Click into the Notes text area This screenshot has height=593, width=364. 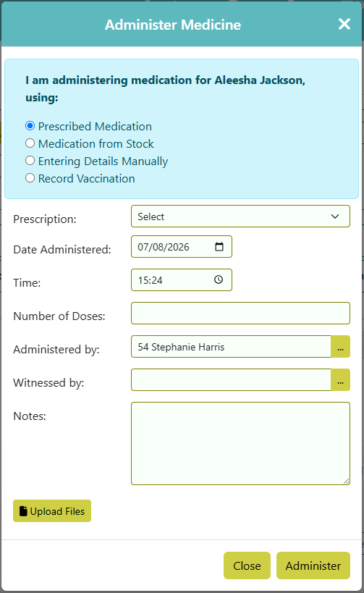[240, 443]
